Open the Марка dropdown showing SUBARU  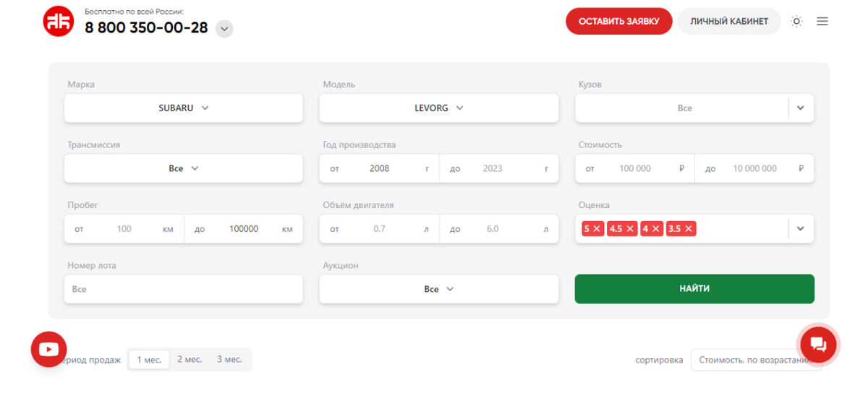pyautogui.click(x=184, y=108)
